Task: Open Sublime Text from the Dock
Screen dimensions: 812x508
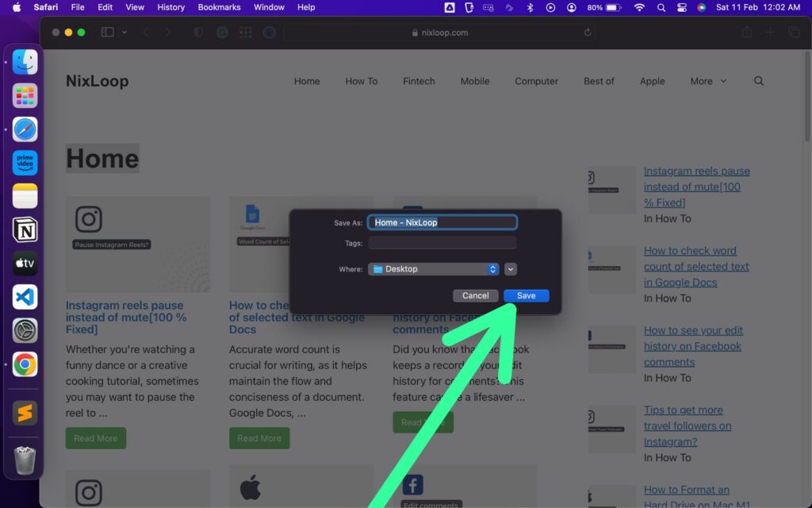Action: pyautogui.click(x=25, y=413)
